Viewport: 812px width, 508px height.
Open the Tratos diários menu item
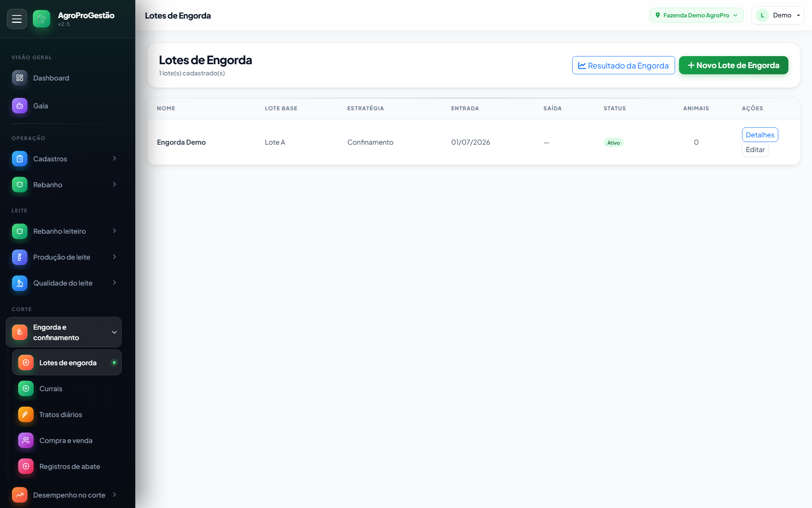click(x=67, y=414)
